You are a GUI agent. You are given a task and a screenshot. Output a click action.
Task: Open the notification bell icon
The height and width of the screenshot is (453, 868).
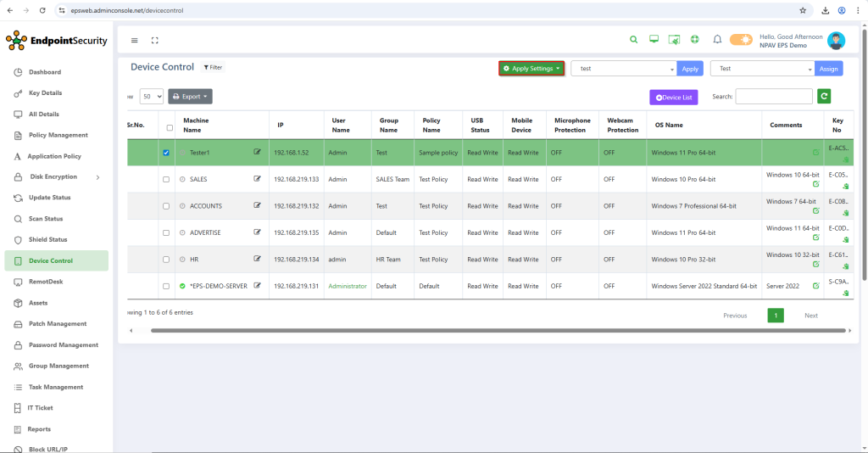[717, 40]
